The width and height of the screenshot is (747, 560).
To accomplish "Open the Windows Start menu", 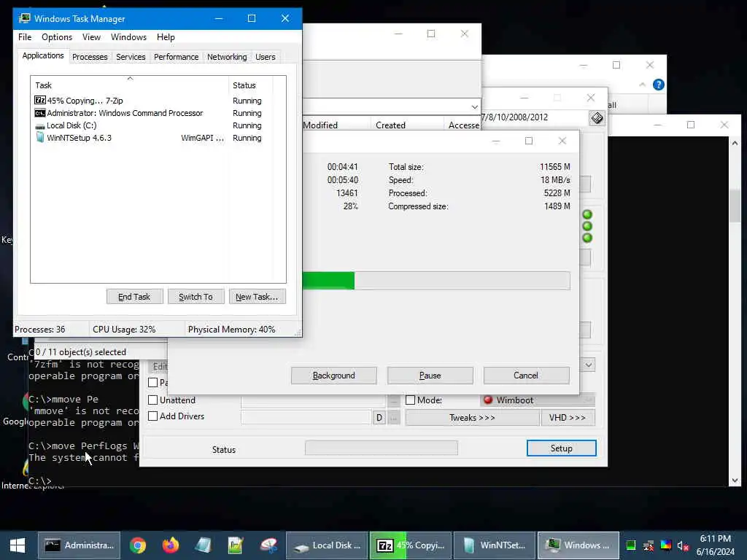I will click(x=18, y=545).
